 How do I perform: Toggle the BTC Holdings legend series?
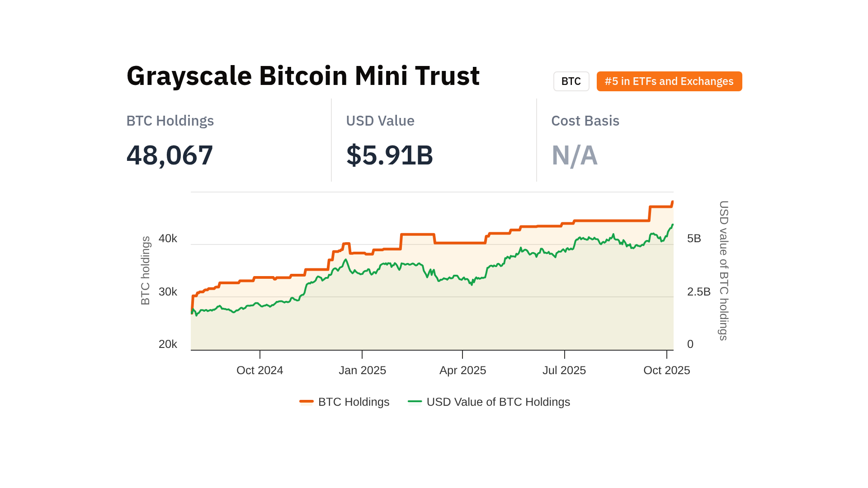(354, 402)
